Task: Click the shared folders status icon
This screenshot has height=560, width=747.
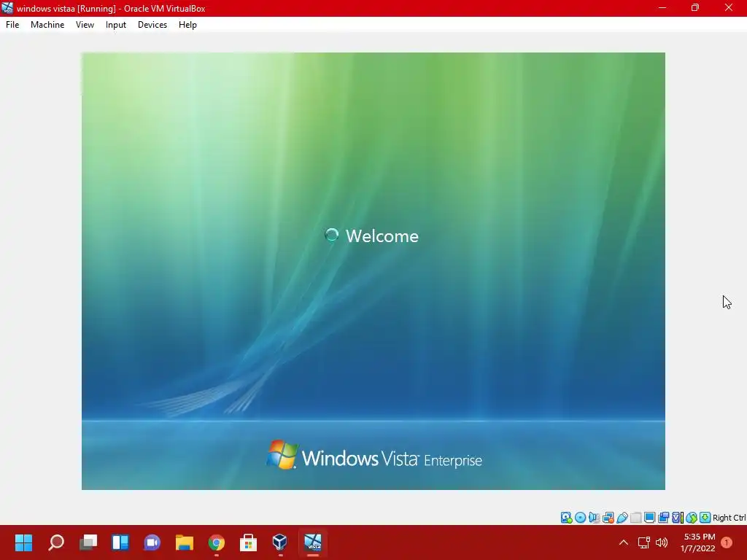Action: [636, 518]
